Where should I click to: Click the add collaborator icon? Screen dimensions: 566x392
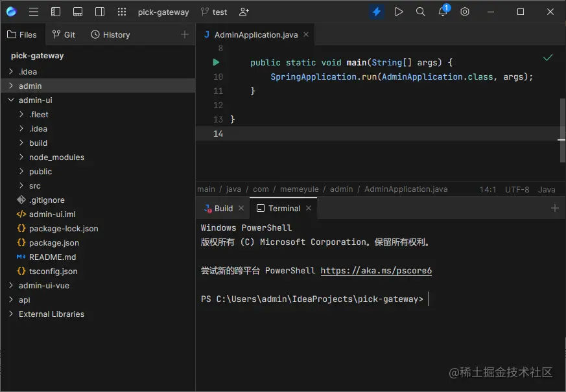(x=244, y=12)
